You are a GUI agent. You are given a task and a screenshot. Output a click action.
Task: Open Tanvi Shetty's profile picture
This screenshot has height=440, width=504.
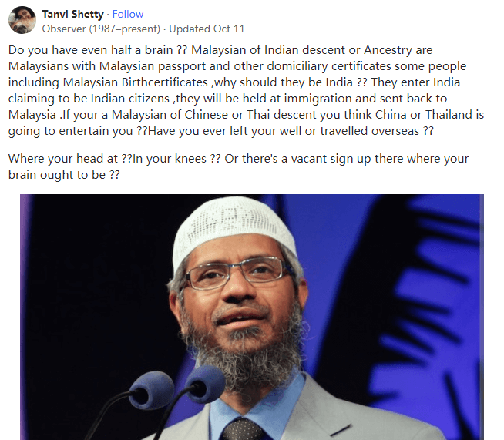(22, 20)
